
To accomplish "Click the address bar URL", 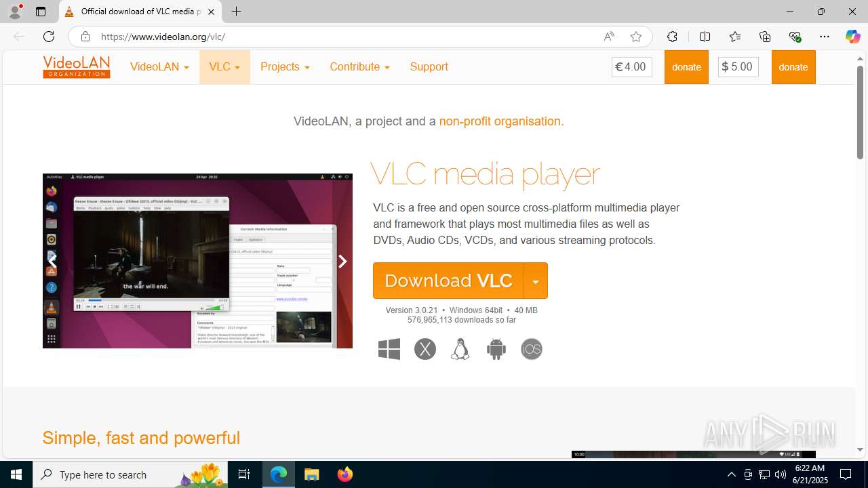I will (x=163, y=37).
